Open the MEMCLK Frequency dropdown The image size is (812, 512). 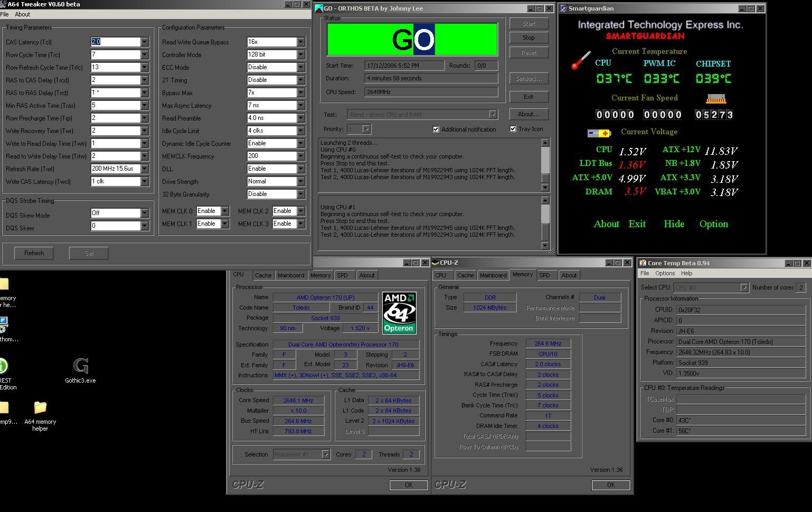pos(300,156)
